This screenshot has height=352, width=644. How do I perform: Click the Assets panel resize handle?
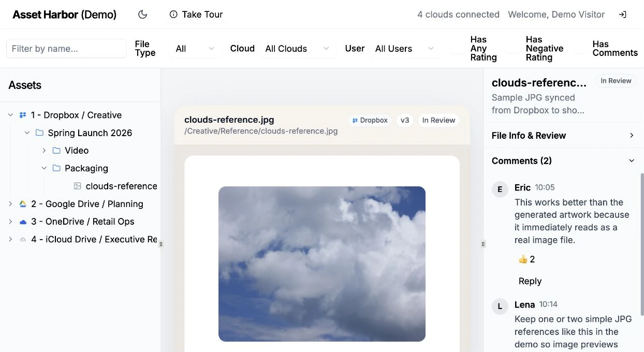161,244
